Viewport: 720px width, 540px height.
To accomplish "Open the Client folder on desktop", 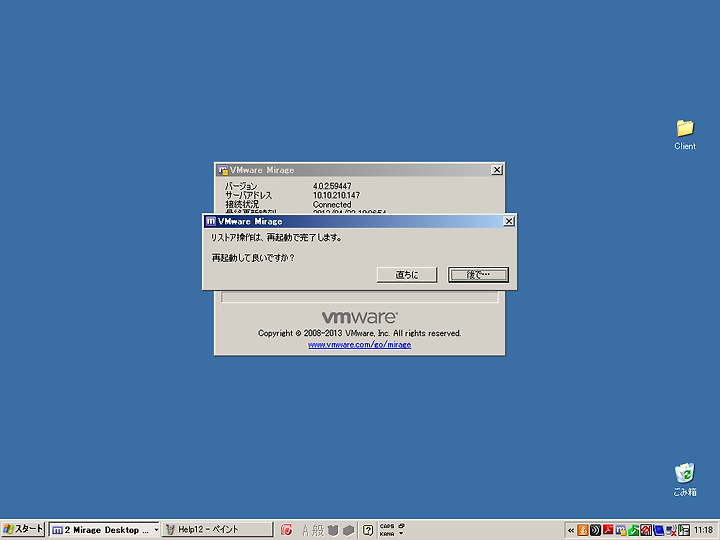I will click(685, 135).
